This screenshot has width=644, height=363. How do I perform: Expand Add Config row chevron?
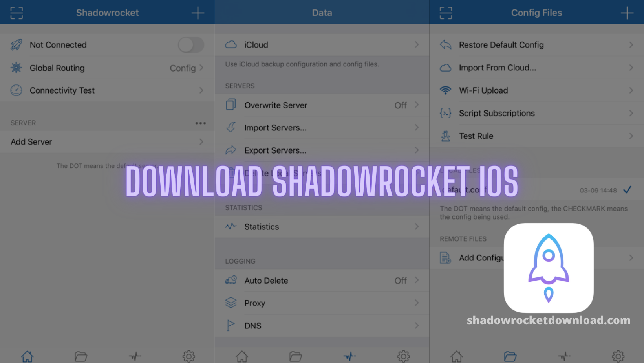pos(631,258)
